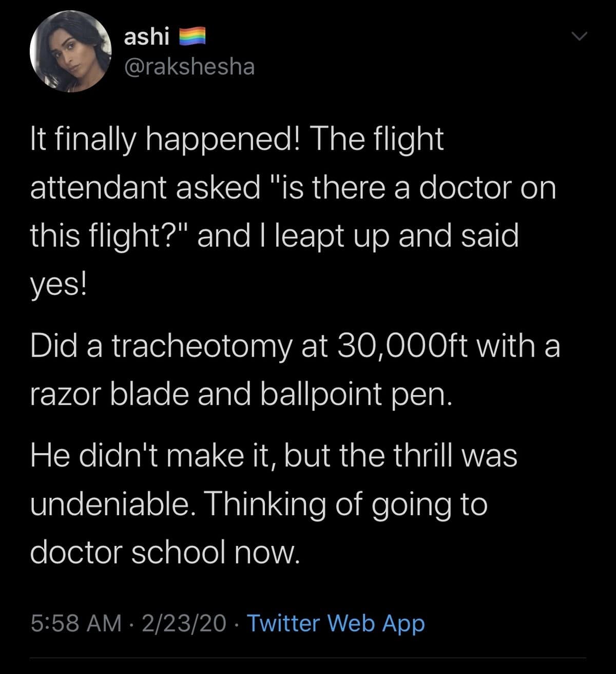Click the rainbow flag emoji beside ashi
The width and height of the screenshot is (616, 674).
click(192, 37)
